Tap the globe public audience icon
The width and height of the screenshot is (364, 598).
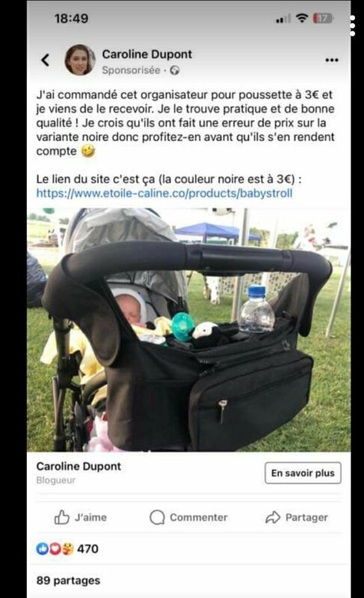[175, 70]
